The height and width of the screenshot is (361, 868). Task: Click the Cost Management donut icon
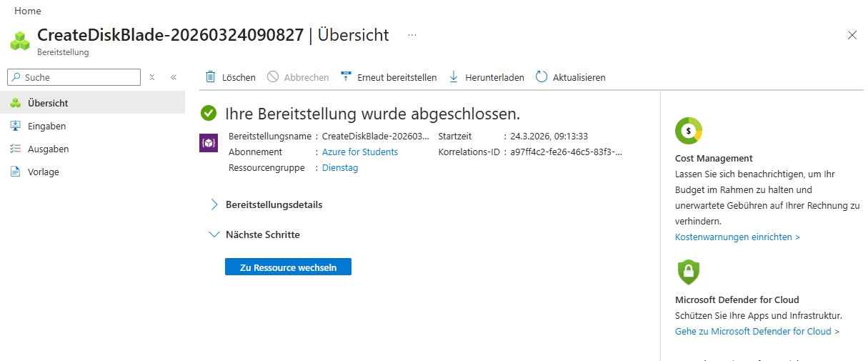pyautogui.click(x=689, y=130)
